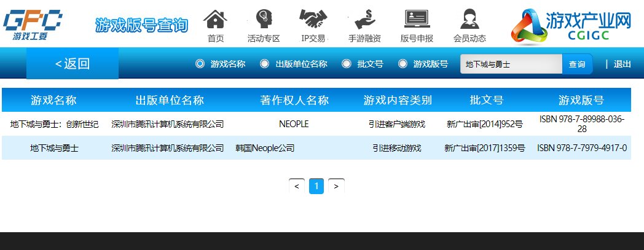Viewport: 644px width, 250px height.
Task: Open 会员动态 person icon
Action: [x=469, y=20]
